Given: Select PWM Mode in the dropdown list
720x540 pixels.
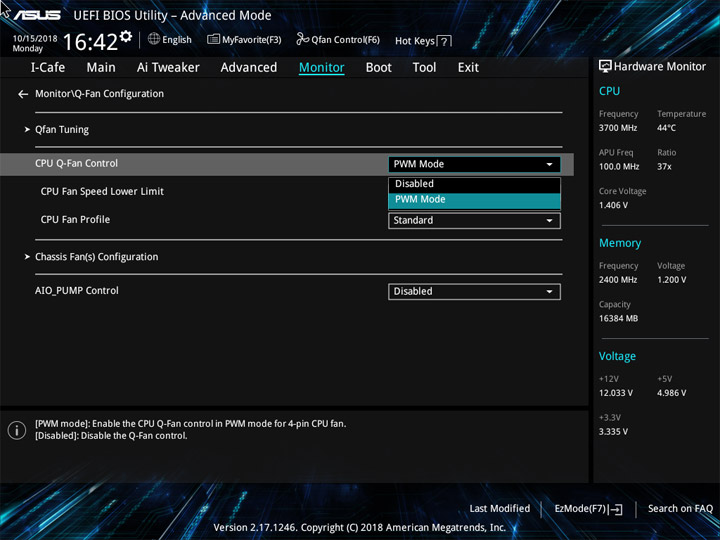Looking at the screenshot, I should [474, 200].
